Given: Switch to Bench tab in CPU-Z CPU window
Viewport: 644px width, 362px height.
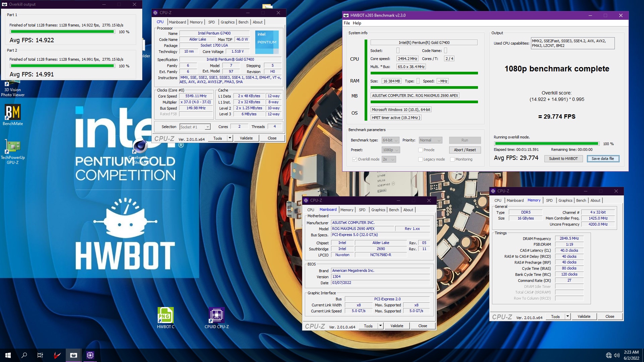Looking at the screenshot, I should pyautogui.click(x=243, y=22).
